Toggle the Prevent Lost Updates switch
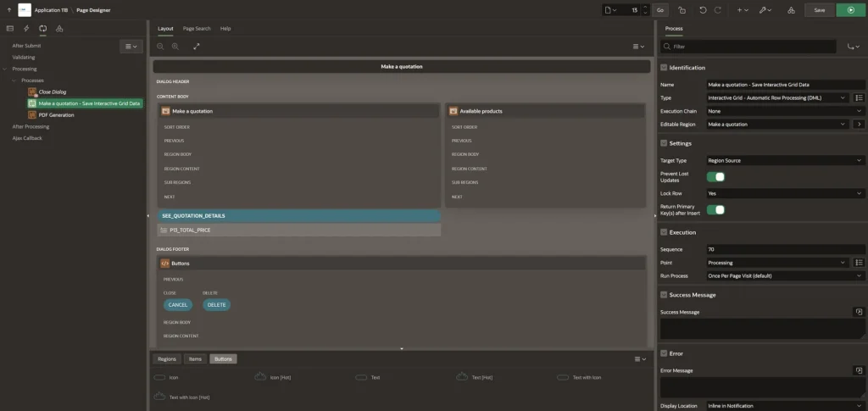 tap(715, 177)
